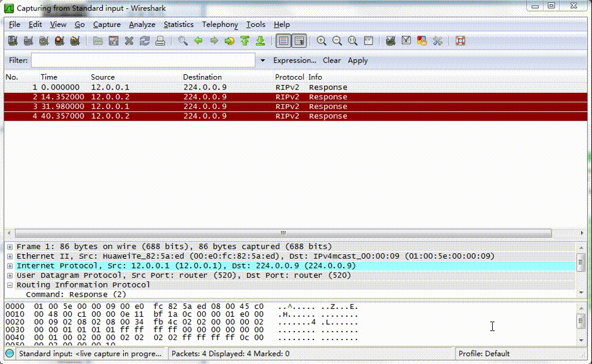Edit display filters icon
Screen dimensions: 592x364
coord(406,41)
